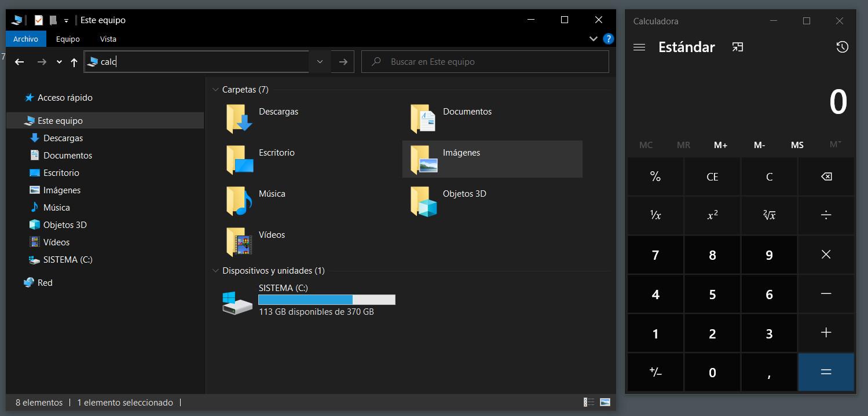The height and width of the screenshot is (416, 868).
Task: Open the Vista ribbon tab
Action: point(108,39)
